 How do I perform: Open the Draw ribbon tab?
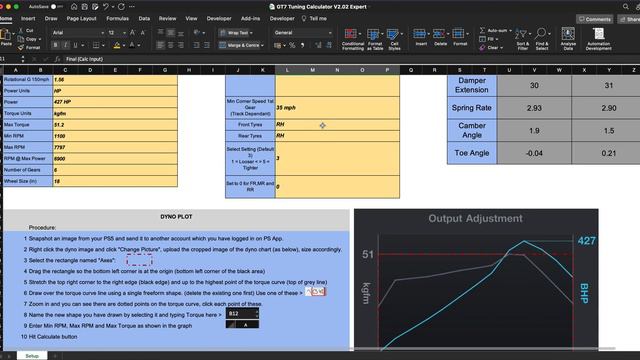click(x=51, y=19)
